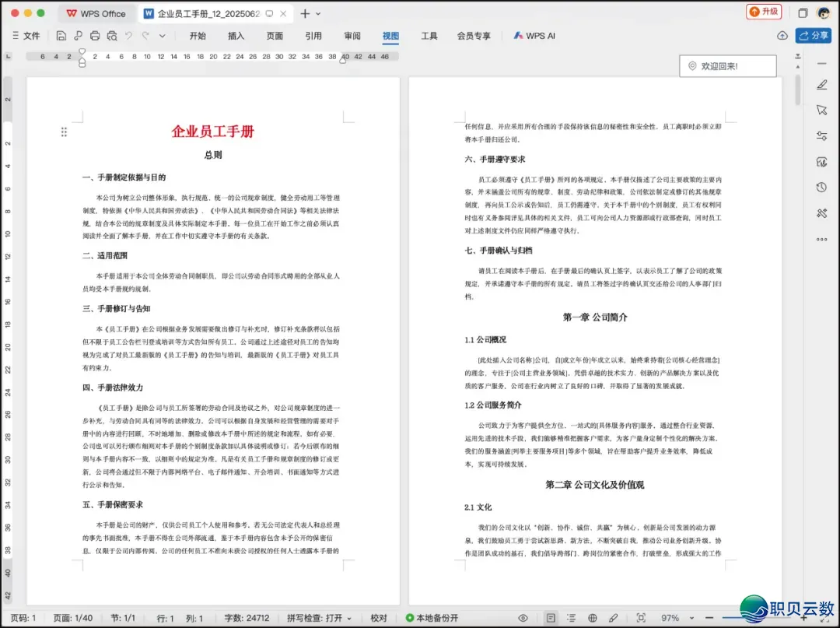
Task: Click the 第一章 公司简介 heading
Action: 595,318
